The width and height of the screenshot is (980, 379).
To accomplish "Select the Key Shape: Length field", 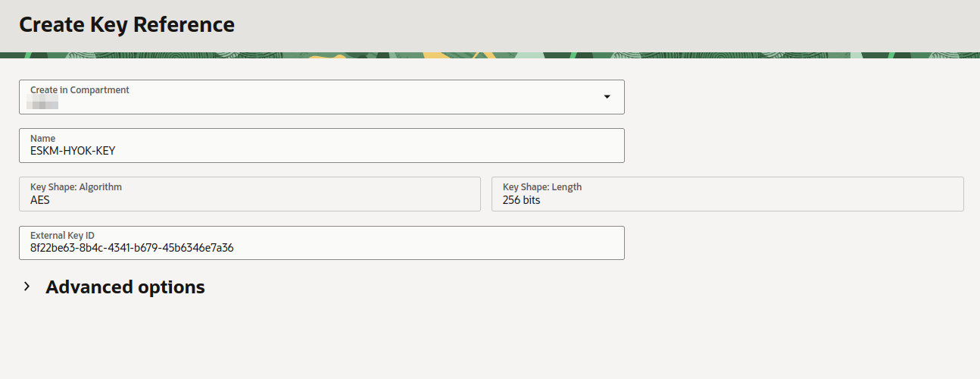I will [x=728, y=194].
